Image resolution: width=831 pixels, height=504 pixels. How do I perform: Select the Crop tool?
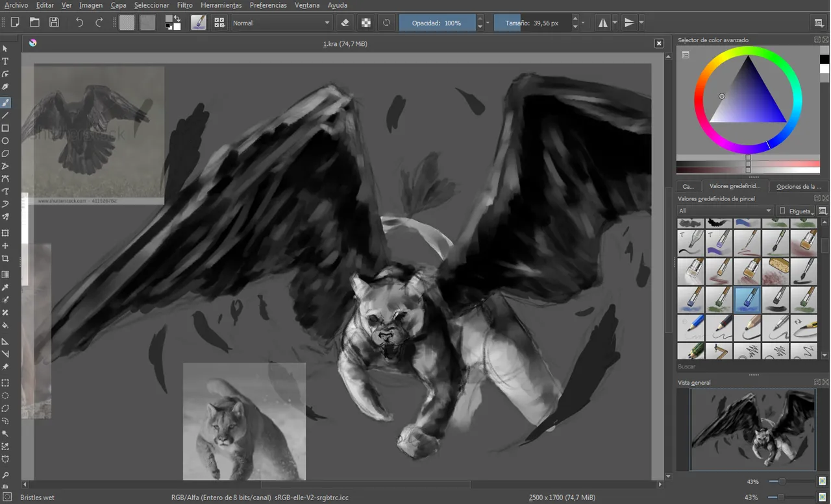point(5,259)
